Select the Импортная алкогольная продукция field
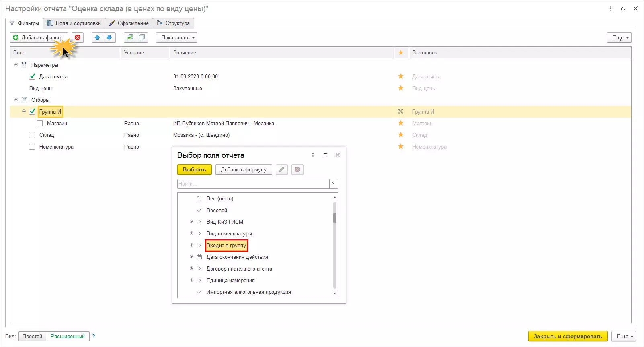644x347 pixels. [x=249, y=292]
